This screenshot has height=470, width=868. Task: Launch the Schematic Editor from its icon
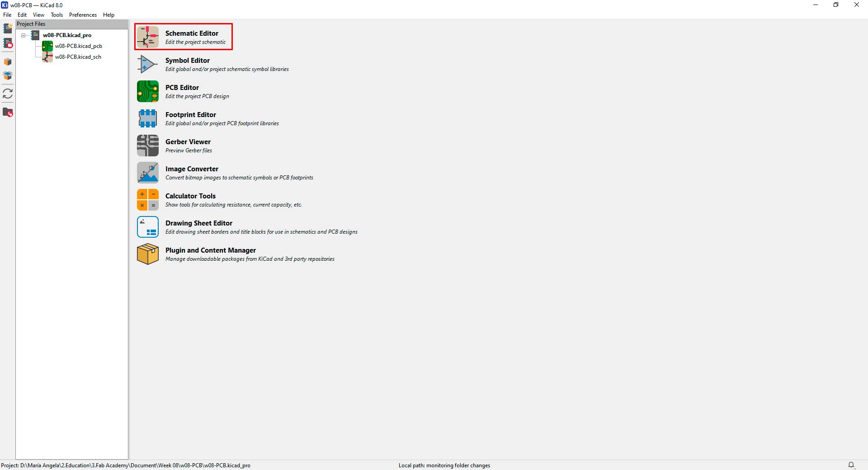pos(148,37)
